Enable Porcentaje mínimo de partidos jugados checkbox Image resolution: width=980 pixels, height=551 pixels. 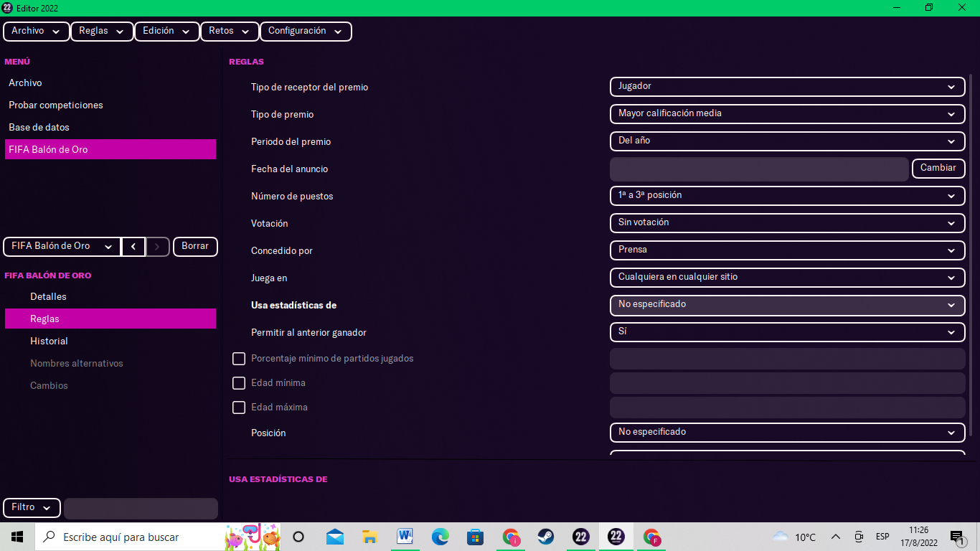(239, 358)
